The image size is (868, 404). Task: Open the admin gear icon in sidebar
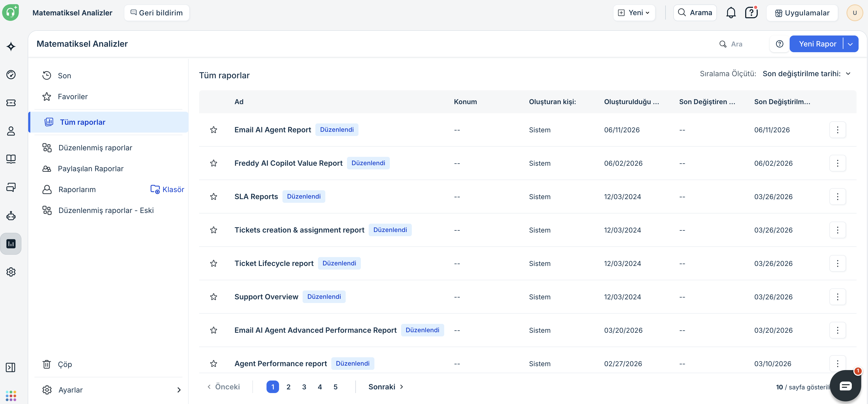tap(11, 272)
